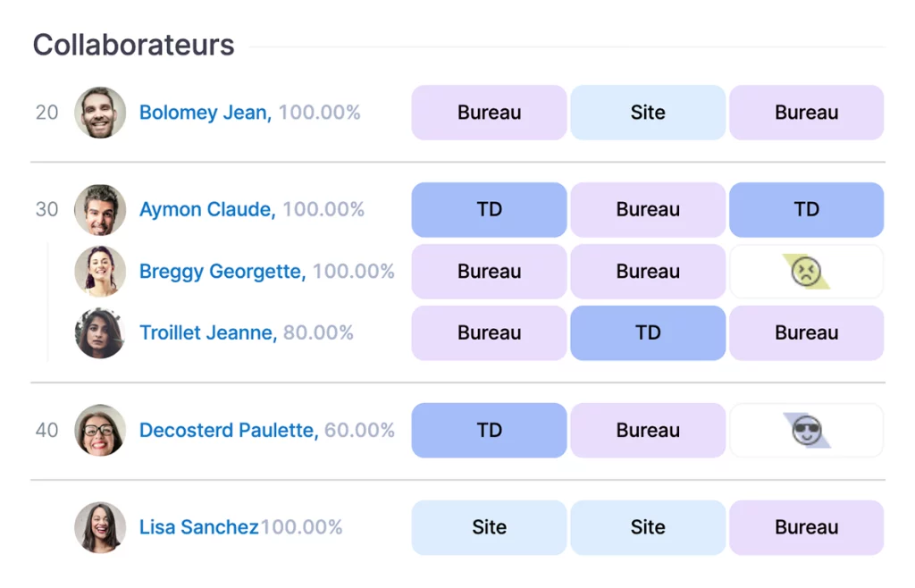The width and height of the screenshot is (915, 588).
Task: Click the Decosterd Paulette name link
Action: point(228,431)
